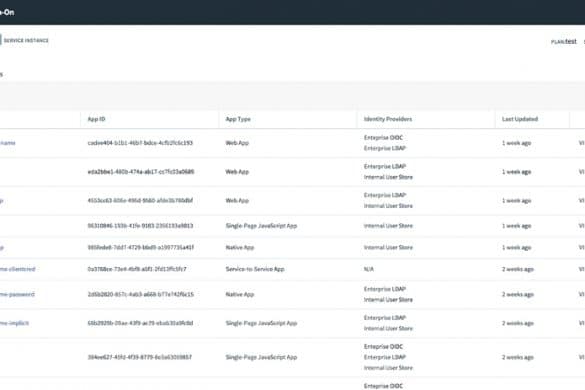Viewport: 585px width, 390px height.
Task: Open the app link ending in 'password'
Action: pos(17,294)
